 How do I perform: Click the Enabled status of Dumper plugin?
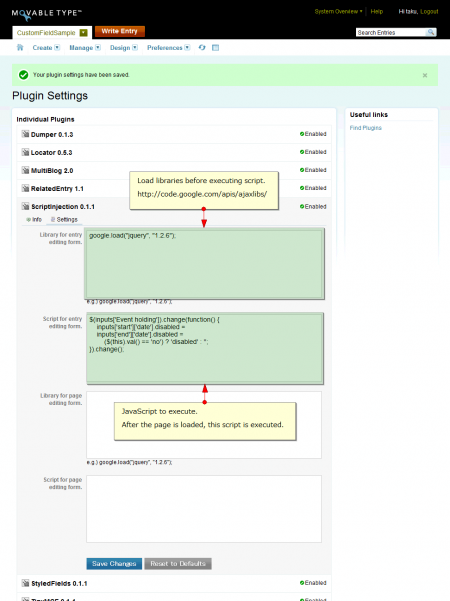pyautogui.click(x=313, y=134)
